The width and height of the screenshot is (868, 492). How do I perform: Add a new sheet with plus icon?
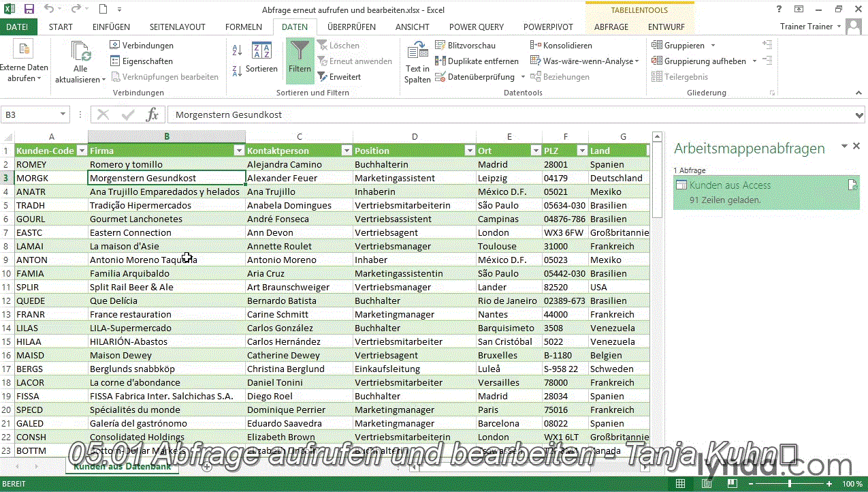(x=207, y=467)
